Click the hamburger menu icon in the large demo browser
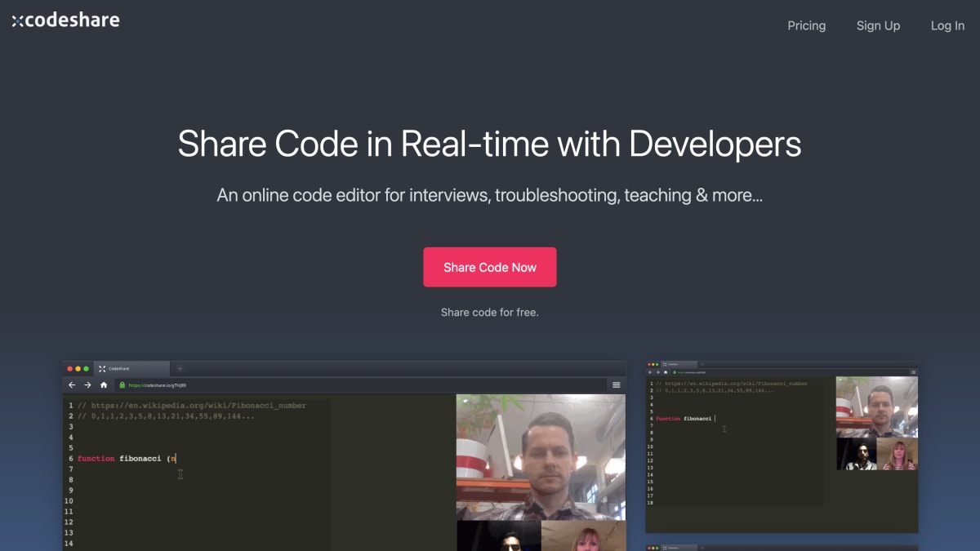The image size is (980, 551). 617,384
